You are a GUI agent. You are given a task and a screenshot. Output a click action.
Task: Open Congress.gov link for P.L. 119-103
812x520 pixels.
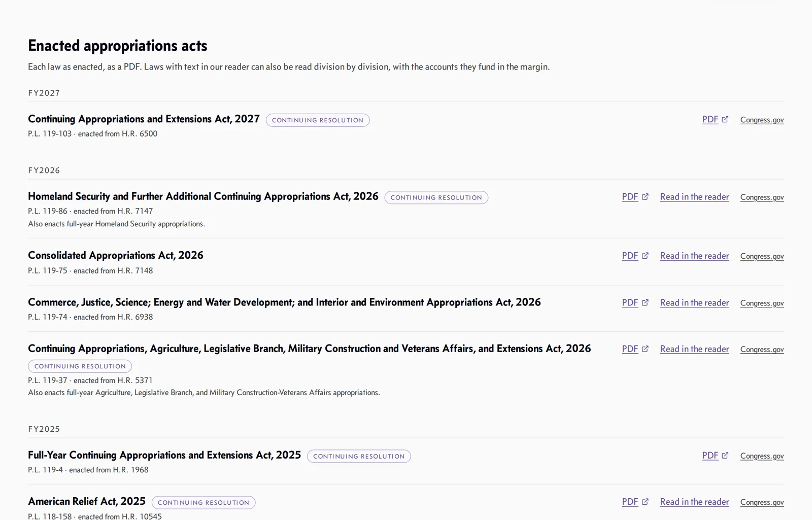coord(762,120)
